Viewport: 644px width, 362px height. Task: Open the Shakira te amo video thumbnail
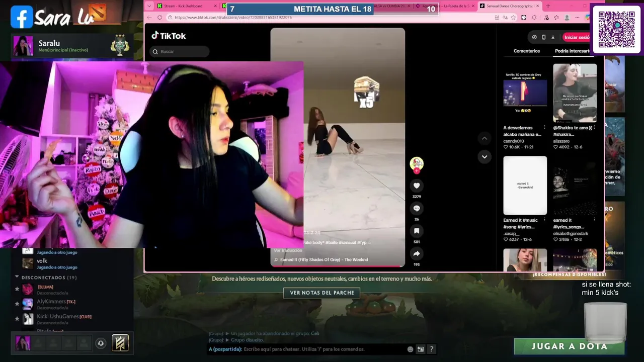pyautogui.click(x=575, y=93)
